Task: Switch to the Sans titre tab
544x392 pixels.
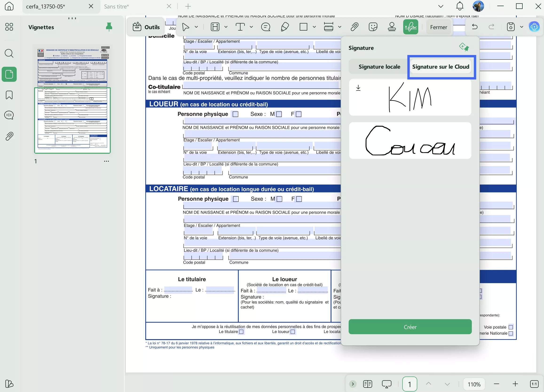Action: click(117, 7)
